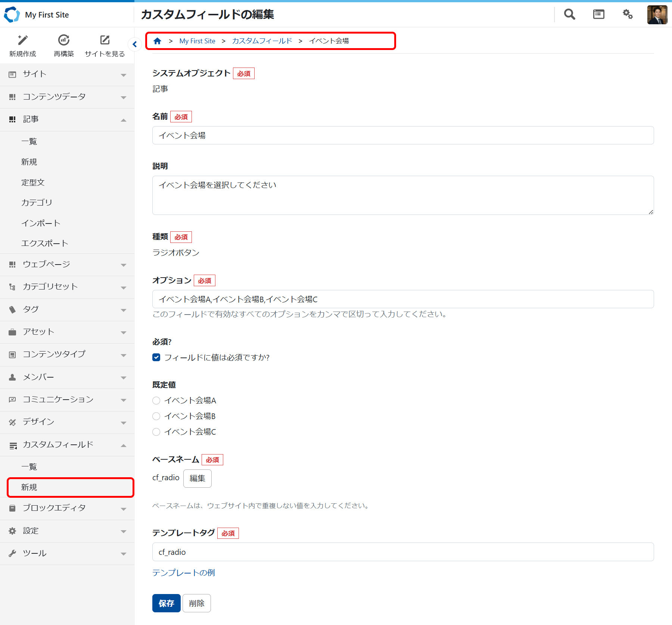Click the new creation pencil icon

23,40
